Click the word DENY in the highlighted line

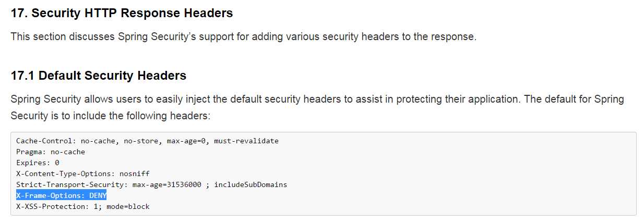pyautogui.click(x=98, y=195)
